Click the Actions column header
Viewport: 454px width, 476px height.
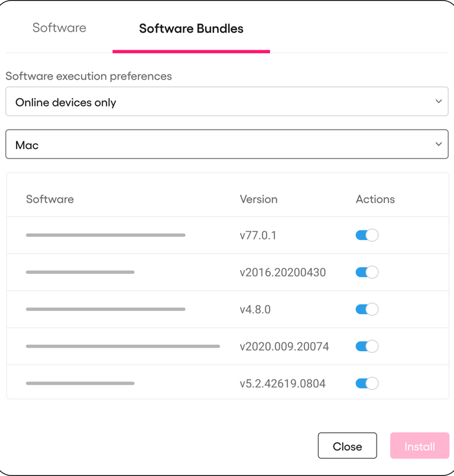pyautogui.click(x=375, y=199)
